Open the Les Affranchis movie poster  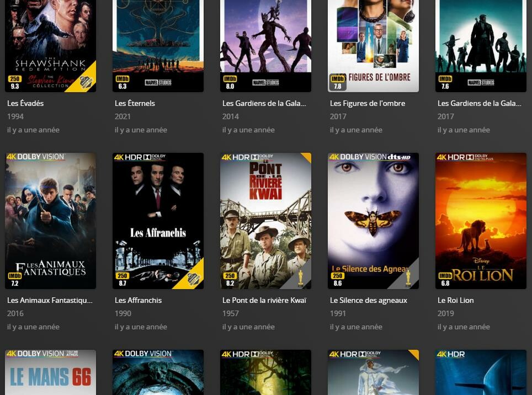158,221
